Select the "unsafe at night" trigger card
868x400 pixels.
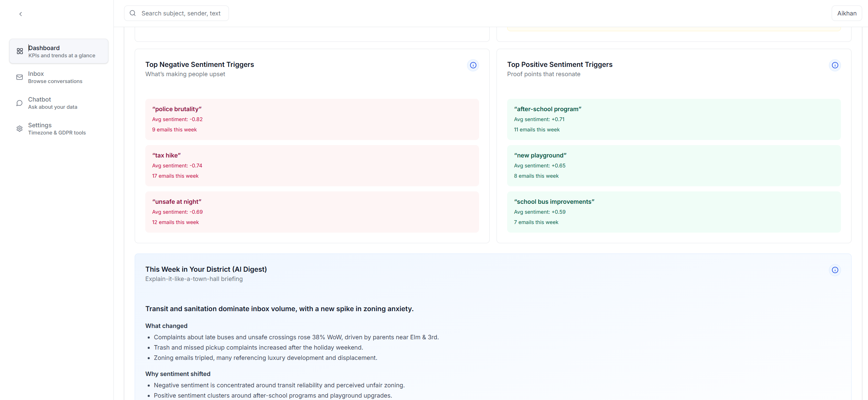tap(312, 212)
